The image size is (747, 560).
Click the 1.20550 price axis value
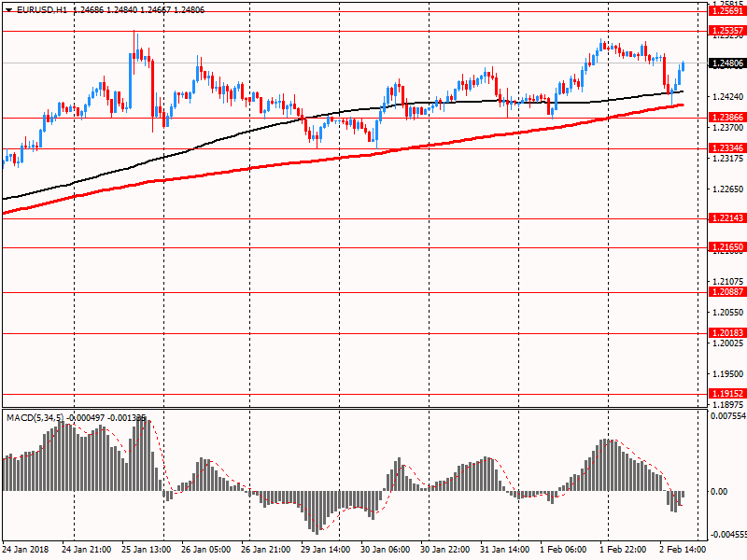click(727, 313)
